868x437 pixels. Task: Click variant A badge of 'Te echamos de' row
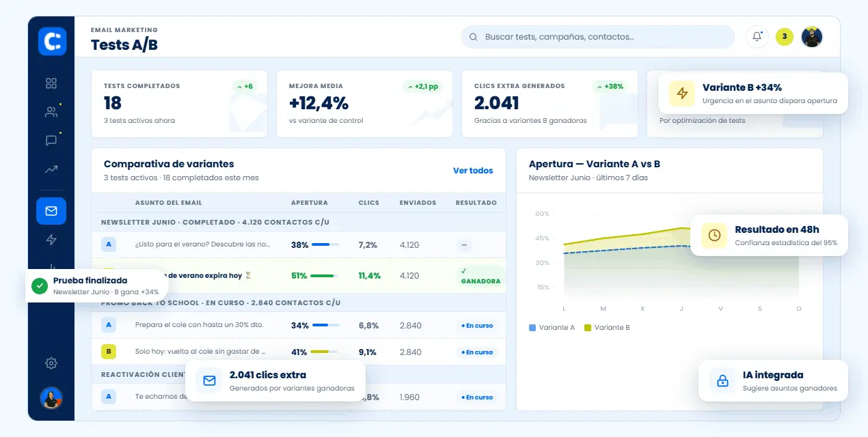pos(108,396)
